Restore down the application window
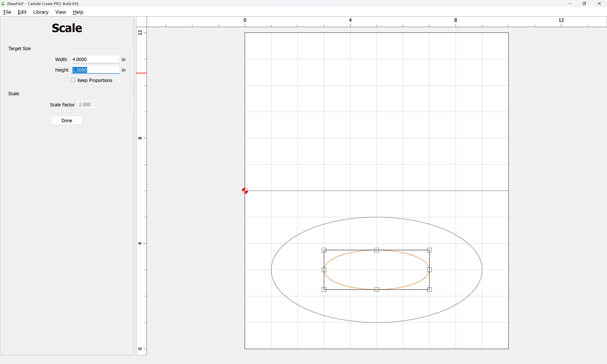This screenshot has height=364, width=607. tap(584, 3)
